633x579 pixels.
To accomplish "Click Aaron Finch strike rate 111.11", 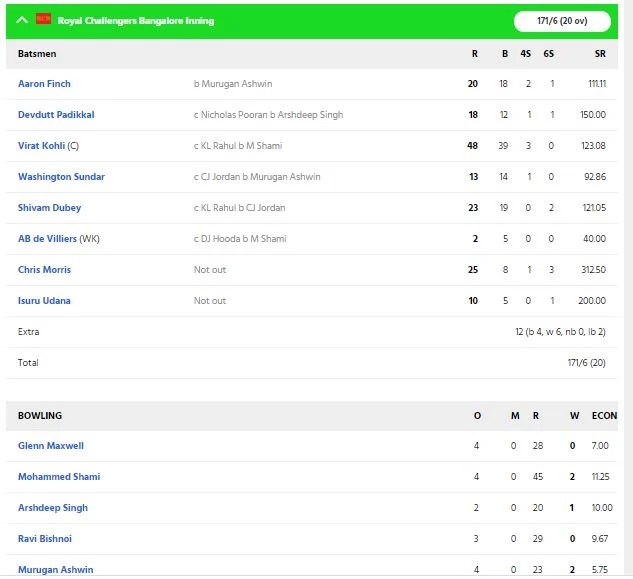I will pos(597,84).
